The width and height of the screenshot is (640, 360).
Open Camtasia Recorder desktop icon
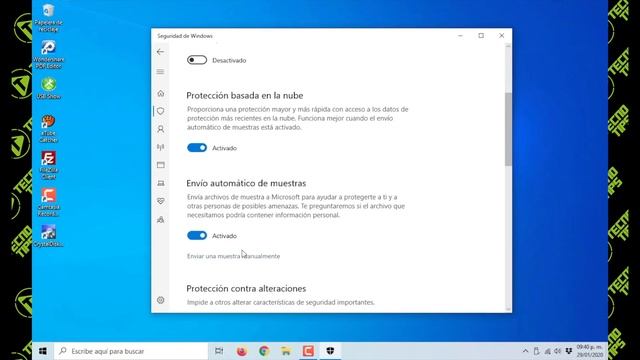49,202
